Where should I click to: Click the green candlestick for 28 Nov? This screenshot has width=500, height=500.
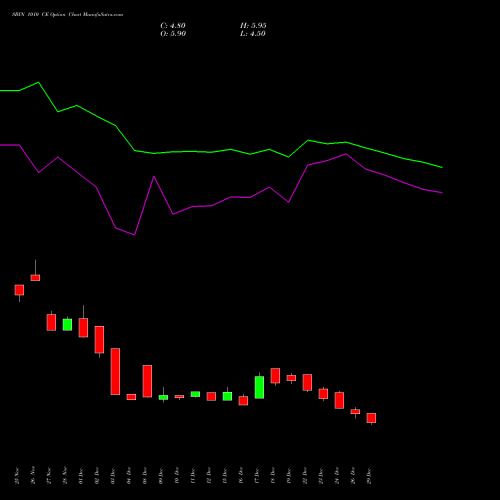(x=67, y=325)
